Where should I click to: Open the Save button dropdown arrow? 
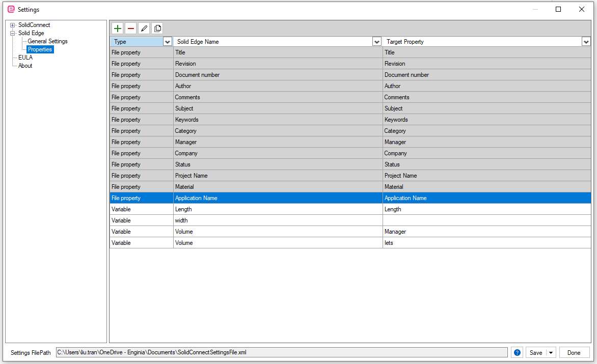pos(551,353)
